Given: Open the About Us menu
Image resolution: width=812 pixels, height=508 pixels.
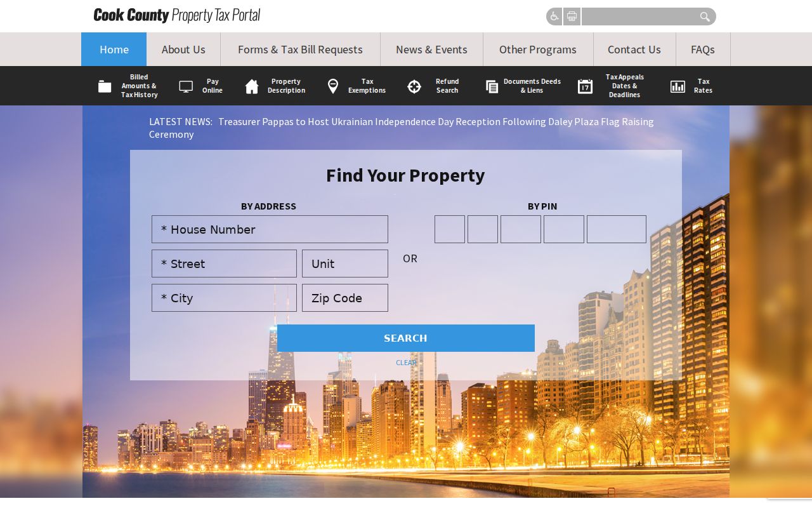Looking at the screenshot, I should [183, 50].
